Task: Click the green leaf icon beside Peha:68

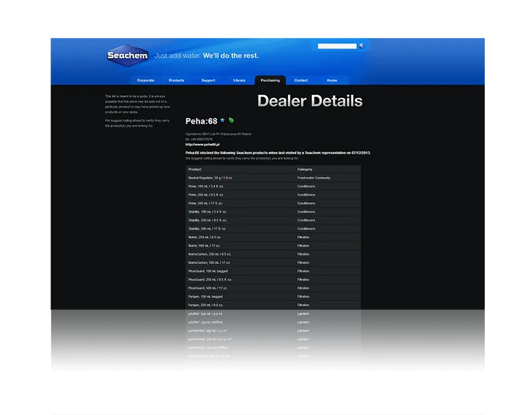Action: coord(231,120)
